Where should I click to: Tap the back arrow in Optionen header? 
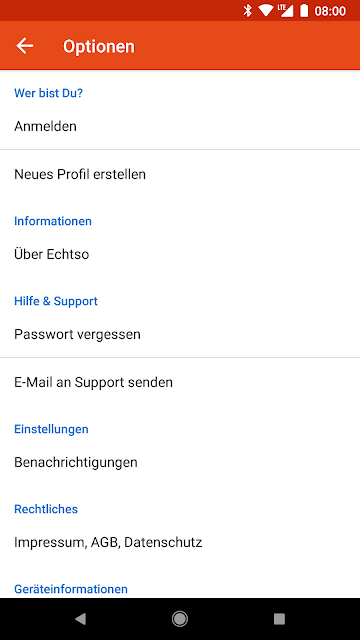point(24,46)
